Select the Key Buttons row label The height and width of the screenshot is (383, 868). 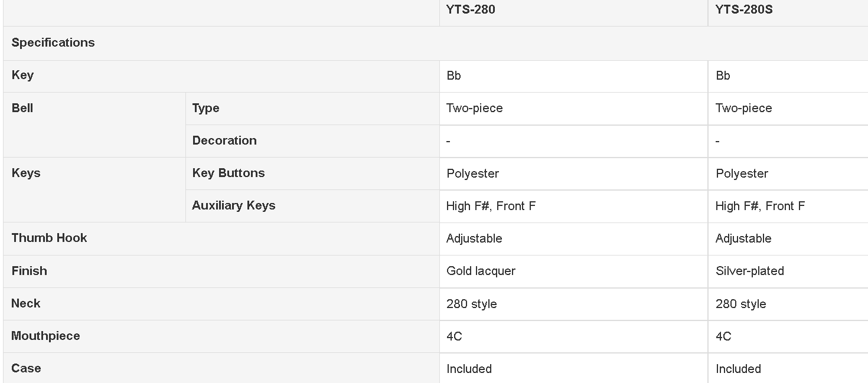tap(229, 173)
